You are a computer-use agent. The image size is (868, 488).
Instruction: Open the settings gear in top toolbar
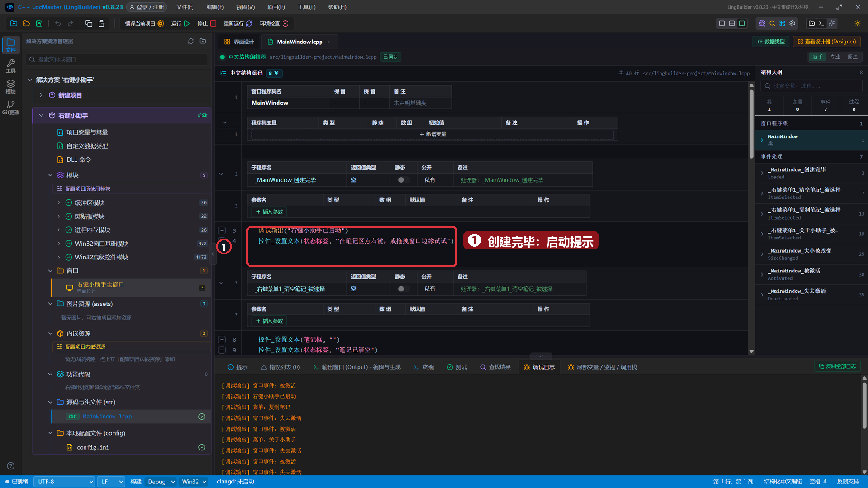(792, 23)
